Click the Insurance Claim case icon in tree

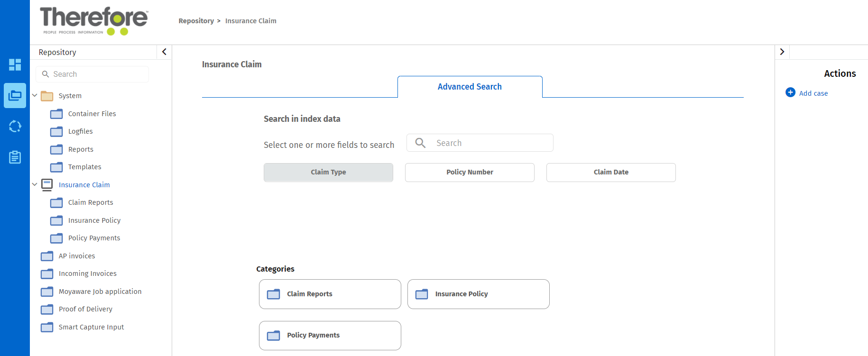tap(47, 185)
